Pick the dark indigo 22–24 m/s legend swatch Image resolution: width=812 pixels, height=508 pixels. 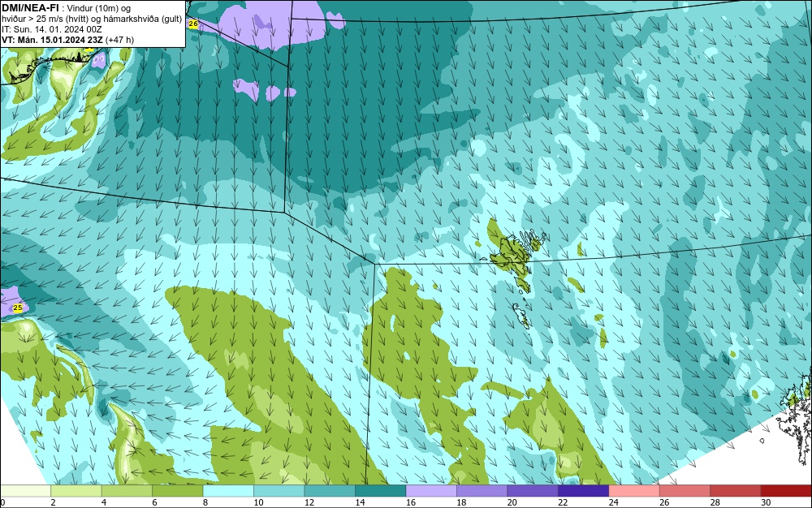[584, 491]
